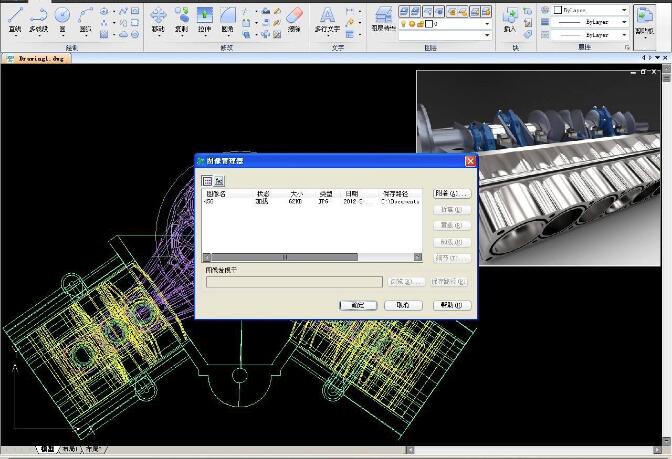Click the OK (确定) button in dialog
The image size is (672, 459).
pos(358,305)
